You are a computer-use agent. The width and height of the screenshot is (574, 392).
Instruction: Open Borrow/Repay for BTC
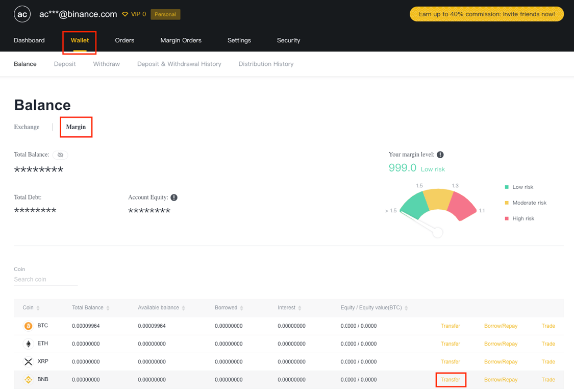click(501, 326)
